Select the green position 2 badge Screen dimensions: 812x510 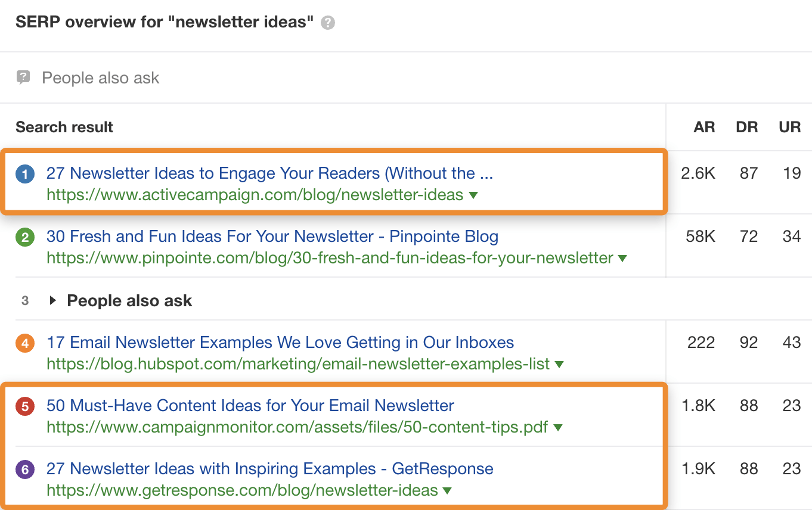(25, 236)
